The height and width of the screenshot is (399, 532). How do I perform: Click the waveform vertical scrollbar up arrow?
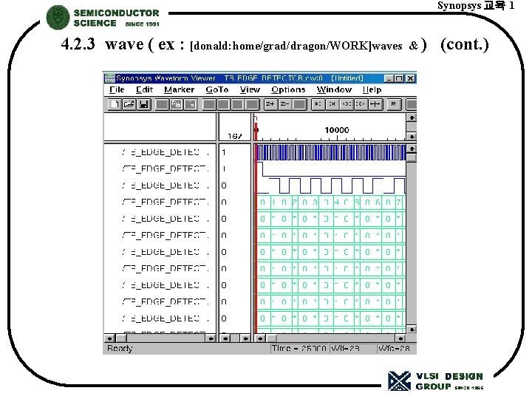pos(412,149)
